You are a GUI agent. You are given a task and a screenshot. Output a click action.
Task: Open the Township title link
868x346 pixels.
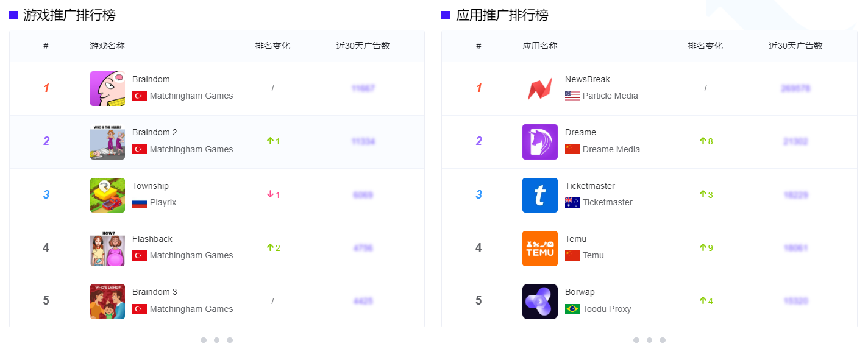[x=151, y=186]
